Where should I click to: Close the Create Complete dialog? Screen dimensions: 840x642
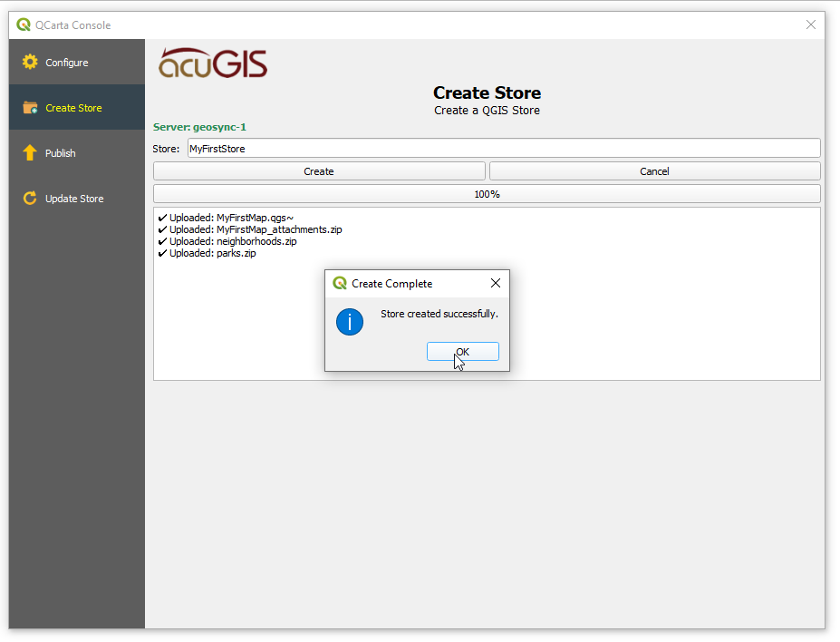pos(496,283)
